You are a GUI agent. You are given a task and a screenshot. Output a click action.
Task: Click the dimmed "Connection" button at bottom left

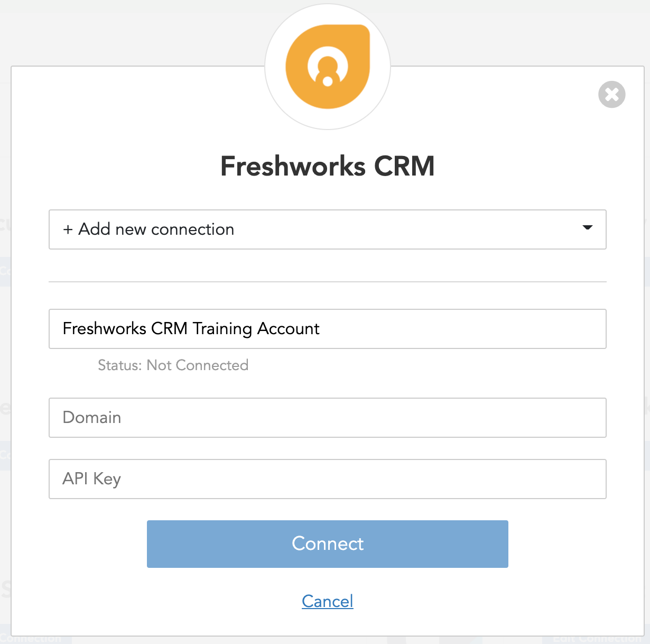32,640
